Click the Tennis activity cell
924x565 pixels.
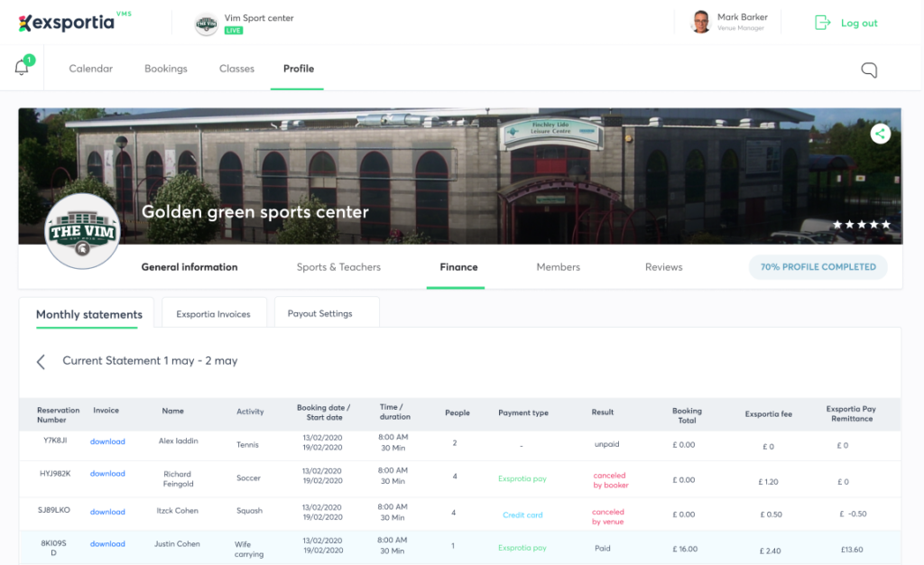click(247, 444)
